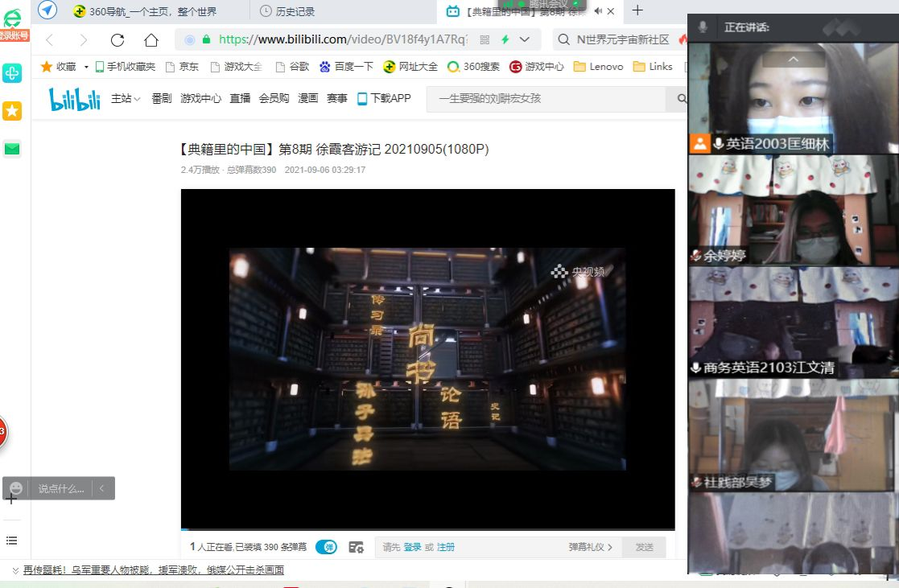Open the 直播 menu item

click(x=240, y=99)
